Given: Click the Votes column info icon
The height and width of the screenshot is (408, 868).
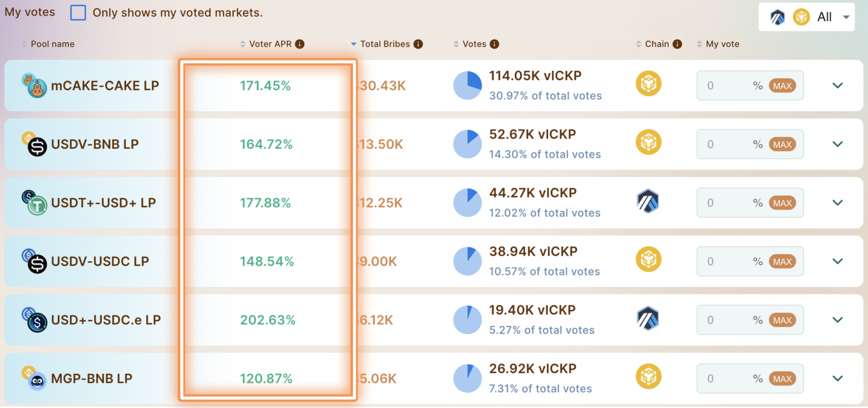Looking at the screenshot, I should coord(494,44).
